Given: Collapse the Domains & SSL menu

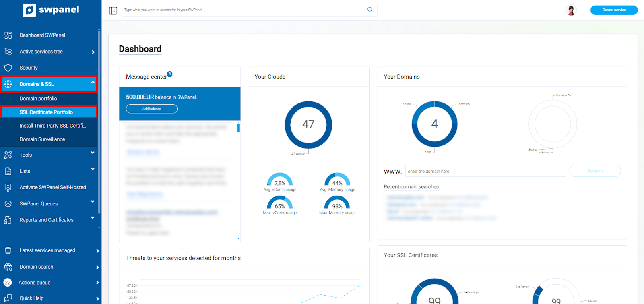Looking at the screenshot, I should 93,83.
